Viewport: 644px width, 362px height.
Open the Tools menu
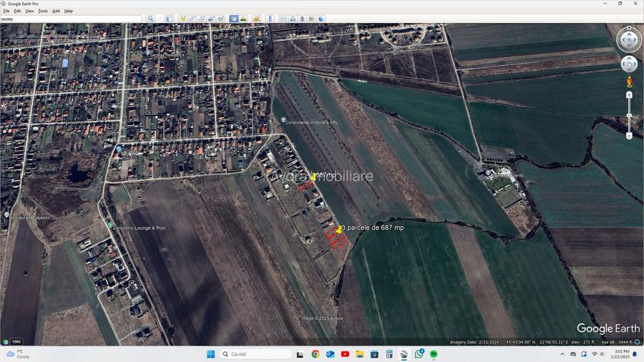pos(43,11)
